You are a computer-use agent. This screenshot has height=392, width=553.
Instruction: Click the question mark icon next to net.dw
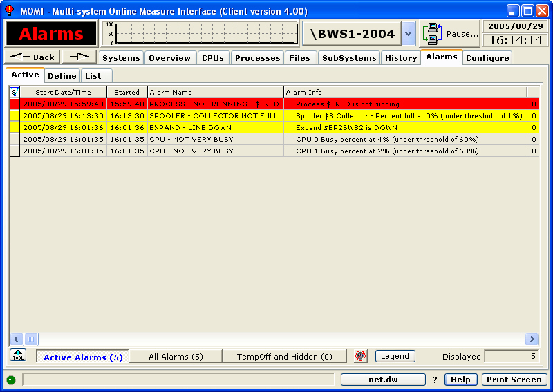click(x=435, y=380)
